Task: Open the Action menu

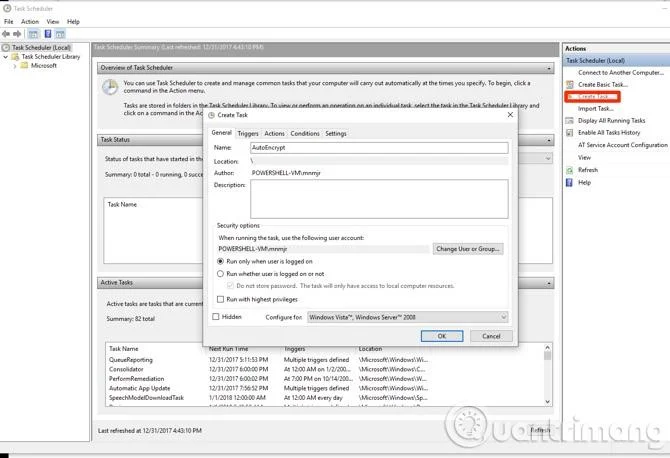Action: [x=30, y=21]
